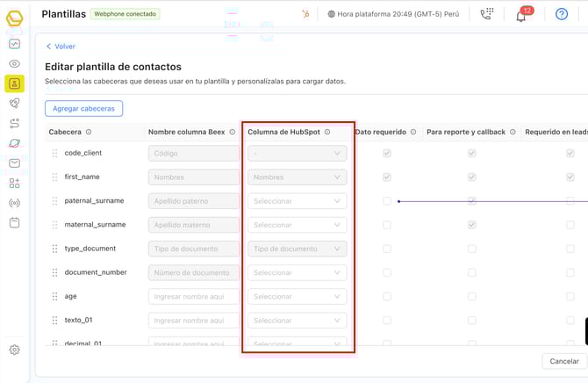Click the Beex column name field for age
Image resolution: width=588 pixels, height=383 pixels.
pos(193,297)
